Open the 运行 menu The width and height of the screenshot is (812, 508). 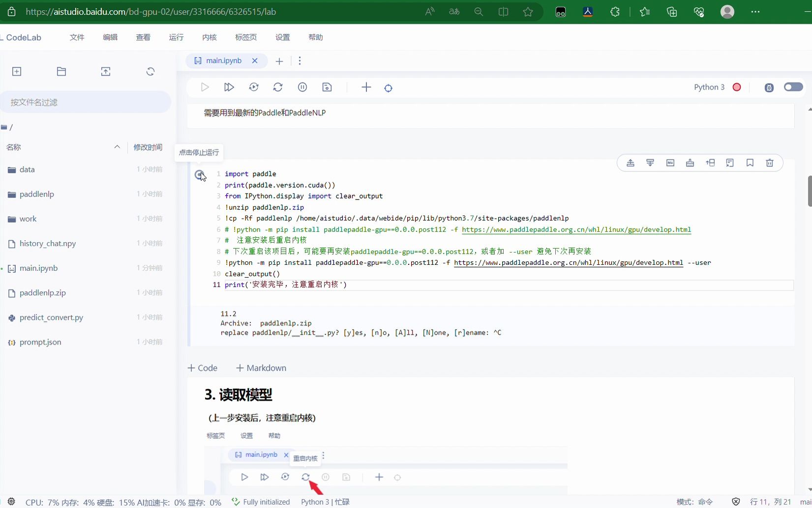[176, 37]
